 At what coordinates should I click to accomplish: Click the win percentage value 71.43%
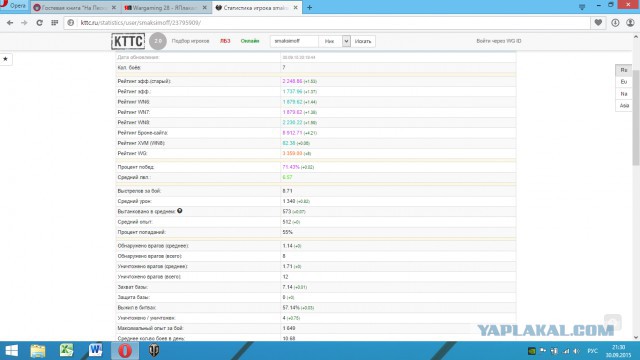(291, 167)
